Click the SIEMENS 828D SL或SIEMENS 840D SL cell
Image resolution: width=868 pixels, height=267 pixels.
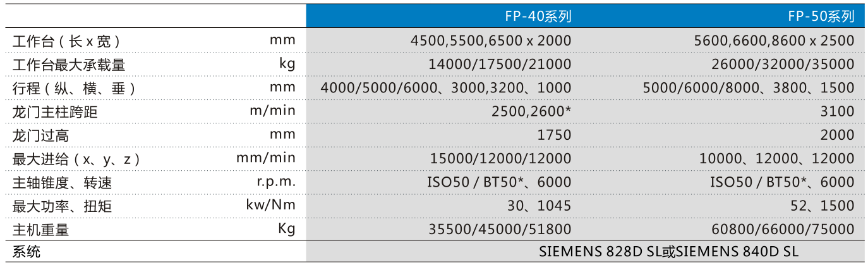(668, 251)
